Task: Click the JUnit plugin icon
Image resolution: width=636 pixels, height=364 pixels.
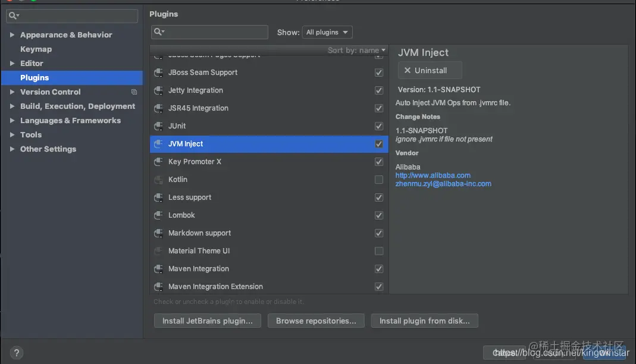Action: [x=158, y=126]
